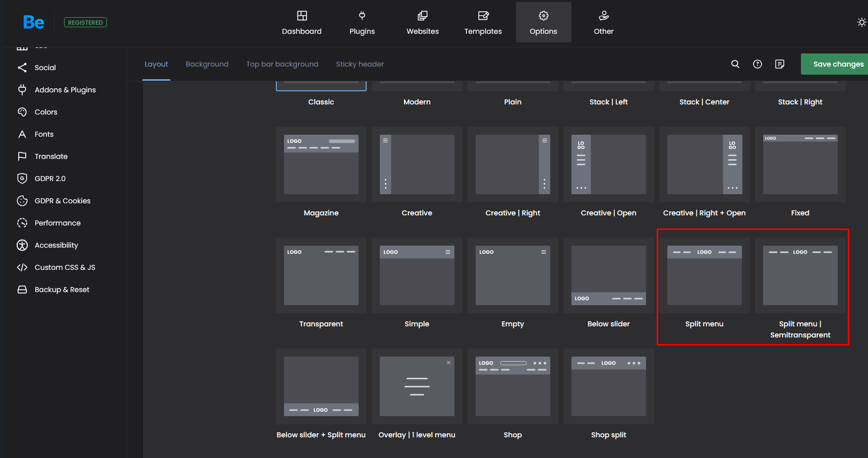The height and width of the screenshot is (458, 868).
Task: Click the Accessibility person icon
Action: point(22,245)
